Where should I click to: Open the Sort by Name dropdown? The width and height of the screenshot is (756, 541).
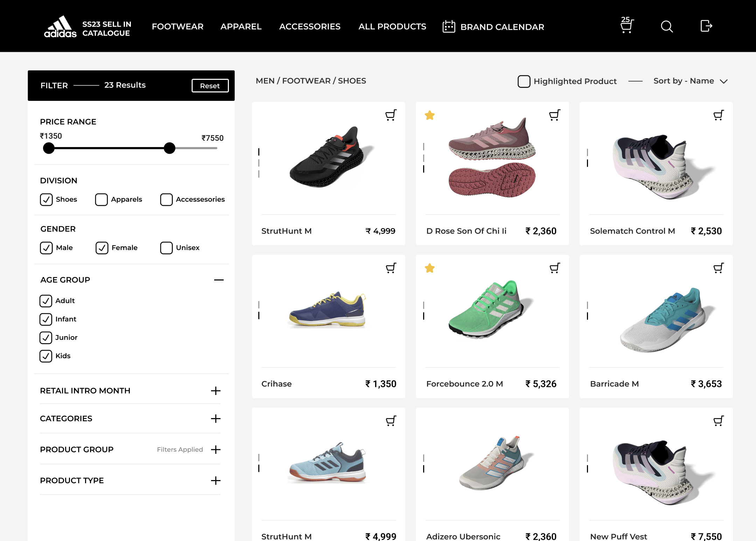click(690, 81)
